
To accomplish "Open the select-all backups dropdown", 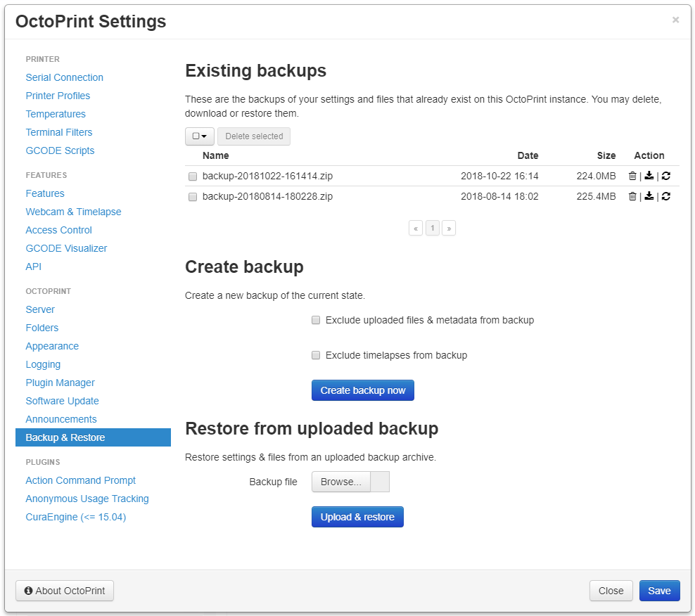I will coord(199,136).
